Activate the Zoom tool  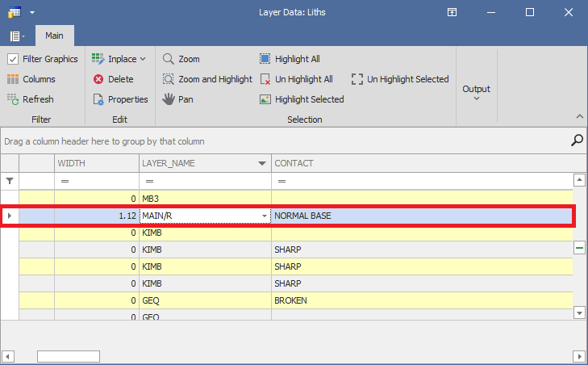[181, 59]
